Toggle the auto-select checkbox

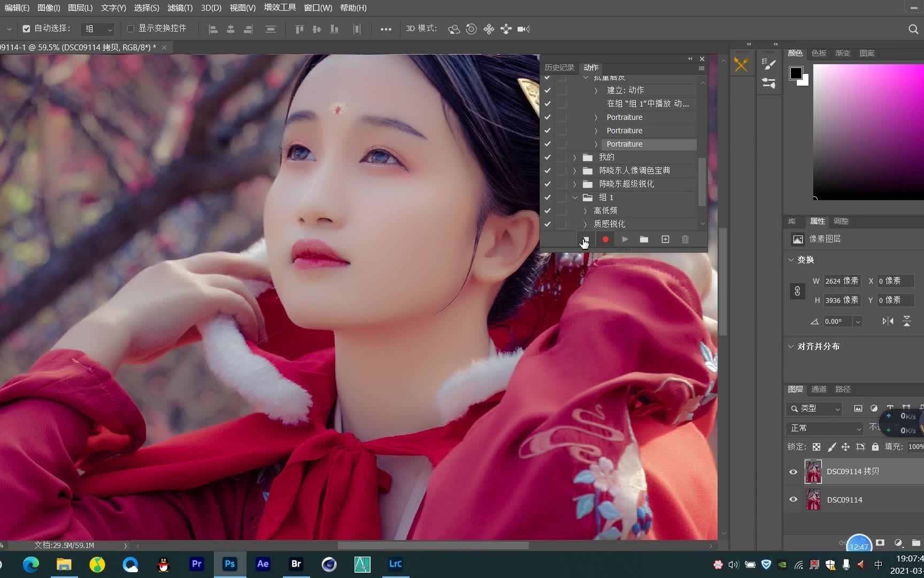26,29
